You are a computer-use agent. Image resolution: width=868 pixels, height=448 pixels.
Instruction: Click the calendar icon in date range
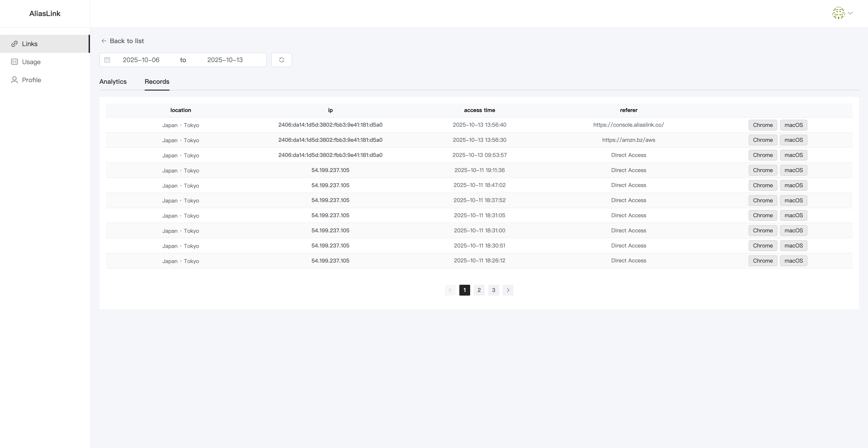107,60
